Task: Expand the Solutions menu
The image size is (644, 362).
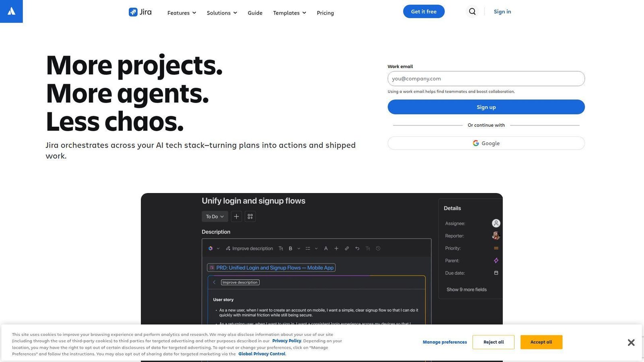Action: [x=222, y=13]
